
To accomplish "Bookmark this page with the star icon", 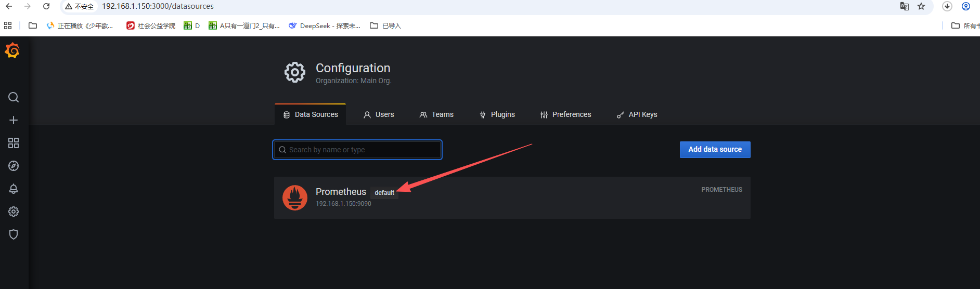I will 921,6.
